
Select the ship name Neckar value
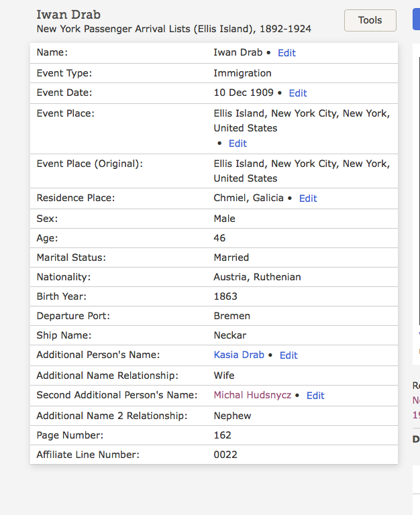tap(230, 335)
